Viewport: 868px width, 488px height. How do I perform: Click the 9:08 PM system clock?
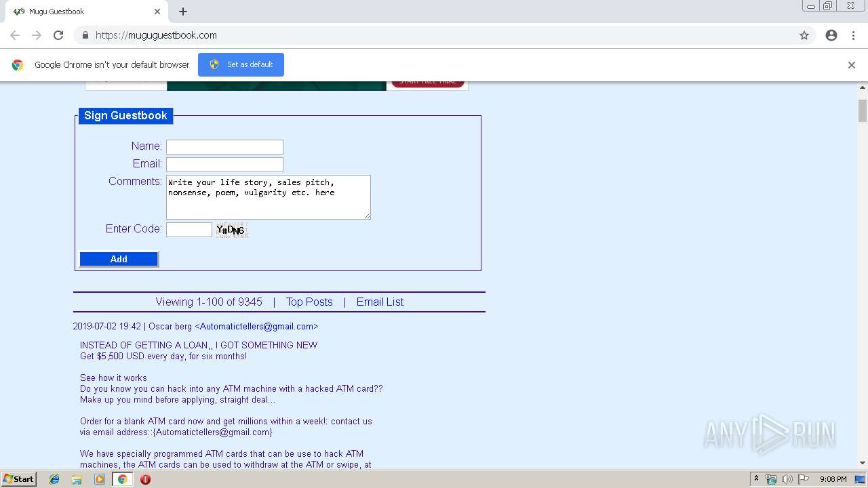[833, 479]
